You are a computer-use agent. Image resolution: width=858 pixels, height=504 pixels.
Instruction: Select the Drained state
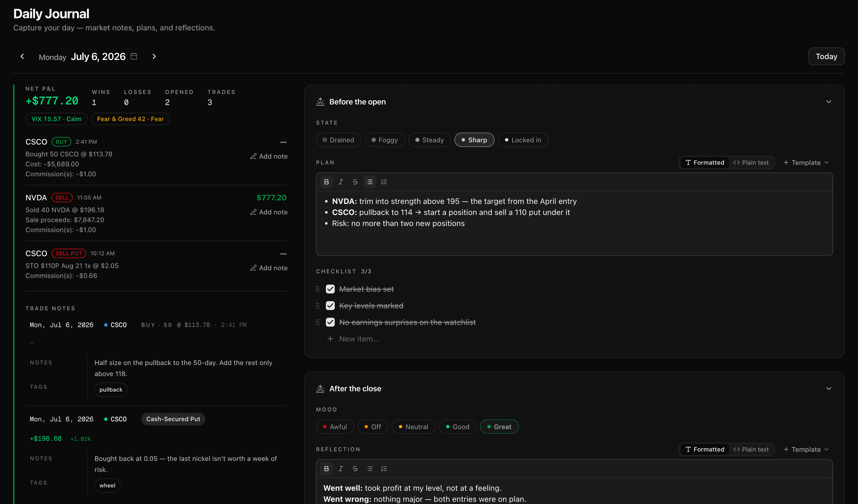pyautogui.click(x=338, y=140)
